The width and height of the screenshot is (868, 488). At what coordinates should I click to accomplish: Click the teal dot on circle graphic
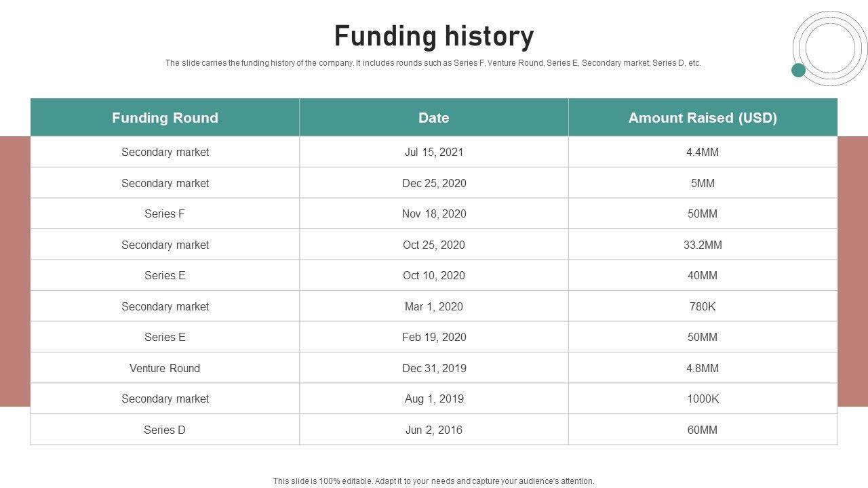click(799, 70)
